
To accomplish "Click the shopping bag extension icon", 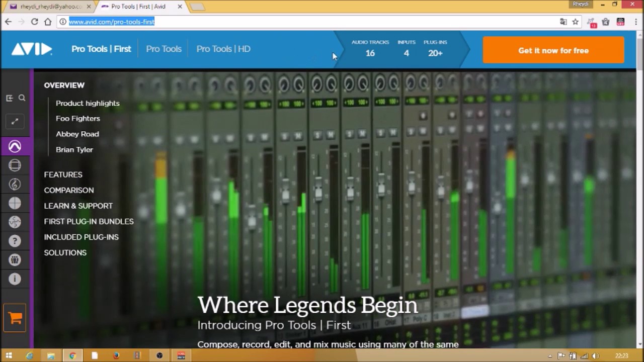I will click(606, 22).
